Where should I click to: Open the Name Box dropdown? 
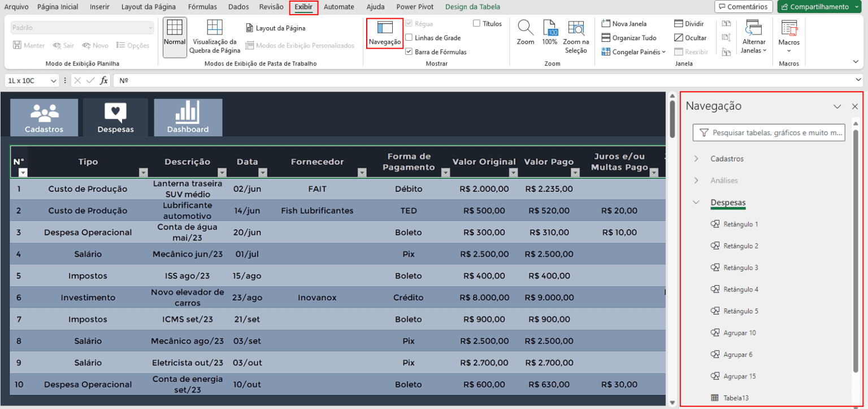(54, 81)
